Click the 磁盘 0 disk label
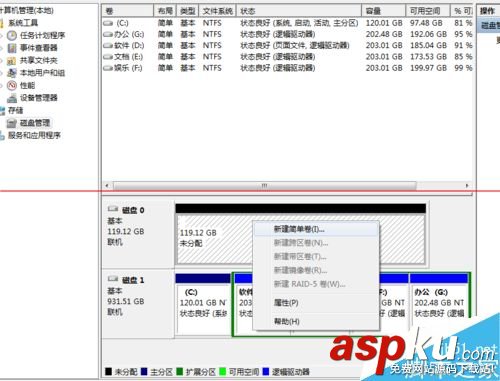The height and width of the screenshot is (381, 500). [x=133, y=210]
